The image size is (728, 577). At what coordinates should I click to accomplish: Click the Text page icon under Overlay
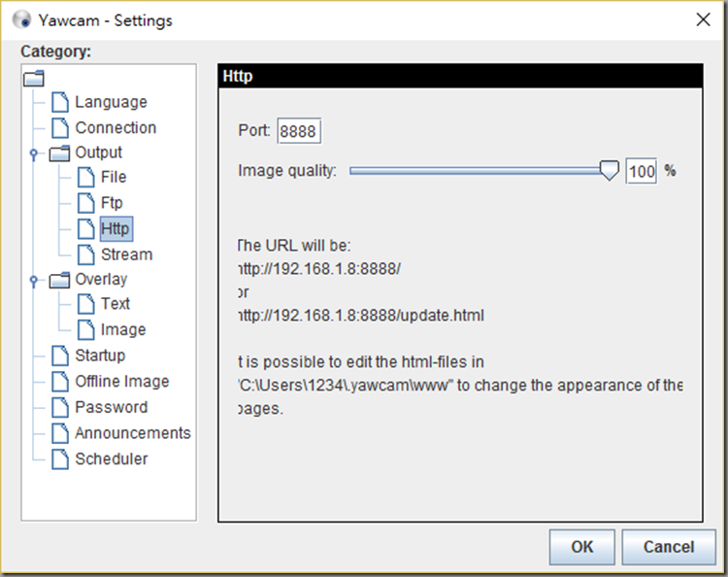[x=85, y=304]
